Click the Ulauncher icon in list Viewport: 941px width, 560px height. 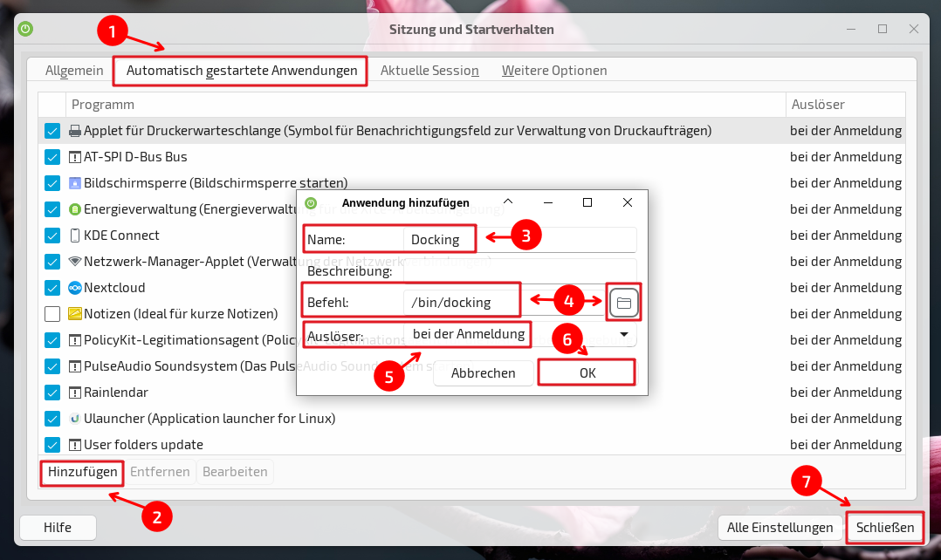75,419
